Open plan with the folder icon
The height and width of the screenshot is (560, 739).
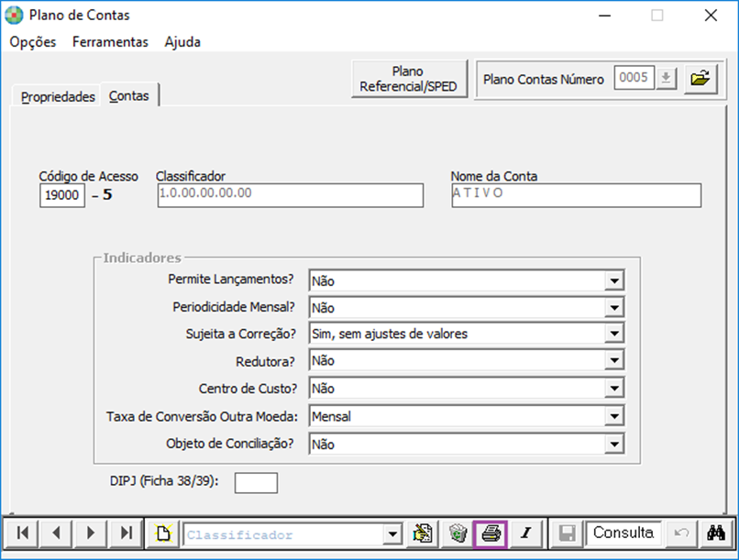coord(700,78)
